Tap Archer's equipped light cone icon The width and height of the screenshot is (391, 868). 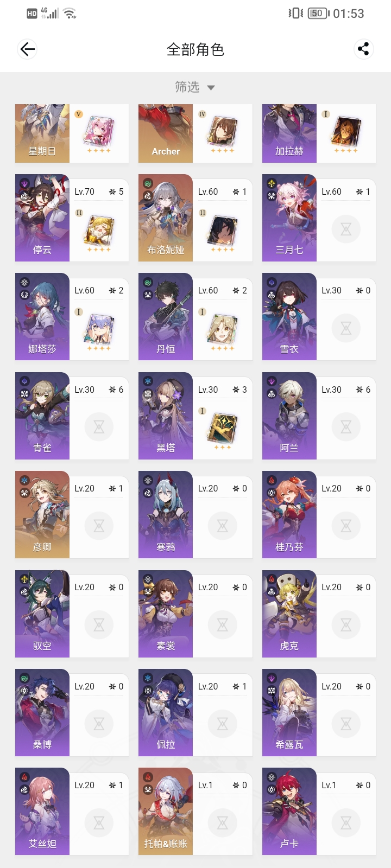[x=222, y=131]
